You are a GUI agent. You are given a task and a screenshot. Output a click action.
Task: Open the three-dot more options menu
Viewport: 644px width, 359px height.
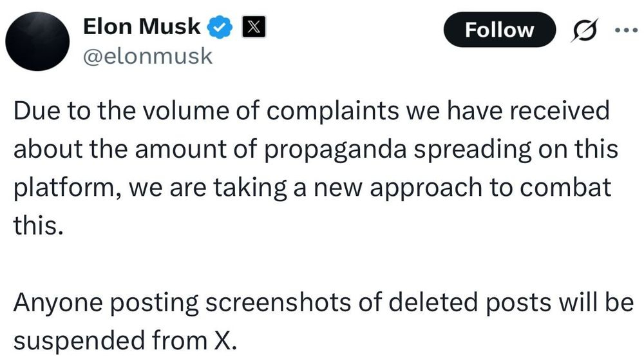point(627,30)
